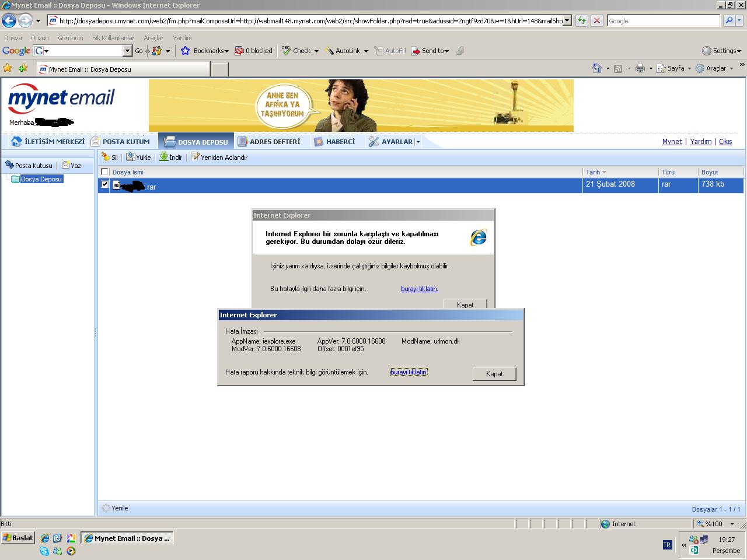Open the ADRES DEFTERİ tab
The height and width of the screenshot is (560, 747).
point(270,141)
